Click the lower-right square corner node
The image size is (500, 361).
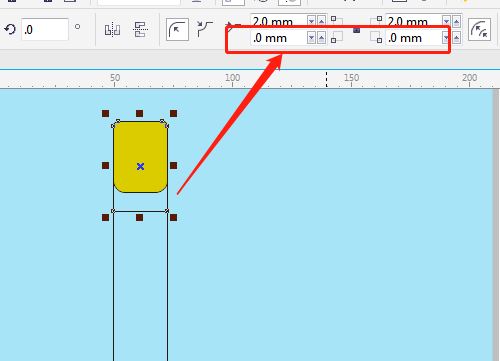pyautogui.click(x=167, y=211)
